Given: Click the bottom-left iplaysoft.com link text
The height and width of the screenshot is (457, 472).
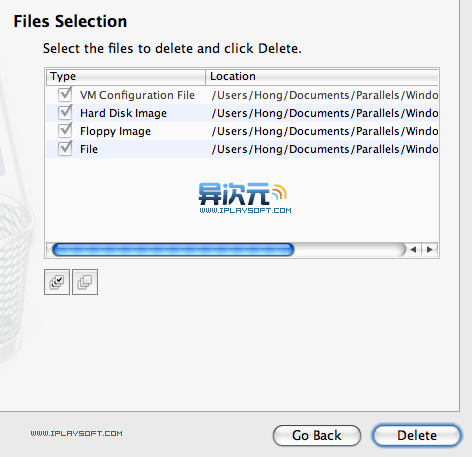Looking at the screenshot, I should [77, 433].
